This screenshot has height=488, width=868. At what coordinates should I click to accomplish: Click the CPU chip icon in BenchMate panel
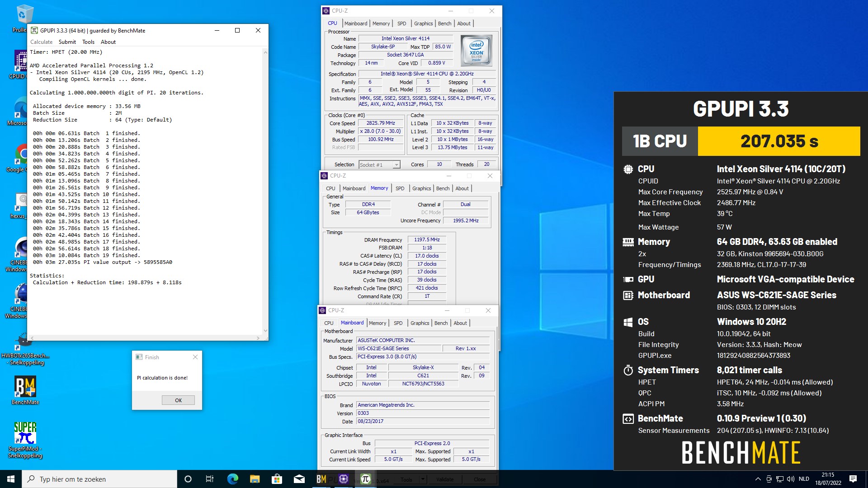click(628, 169)
